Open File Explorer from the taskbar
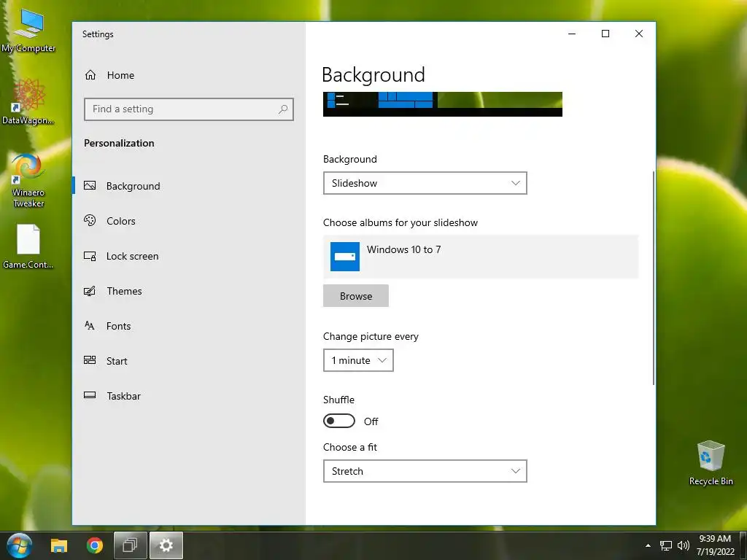747x560 pixels. [59, 545]
